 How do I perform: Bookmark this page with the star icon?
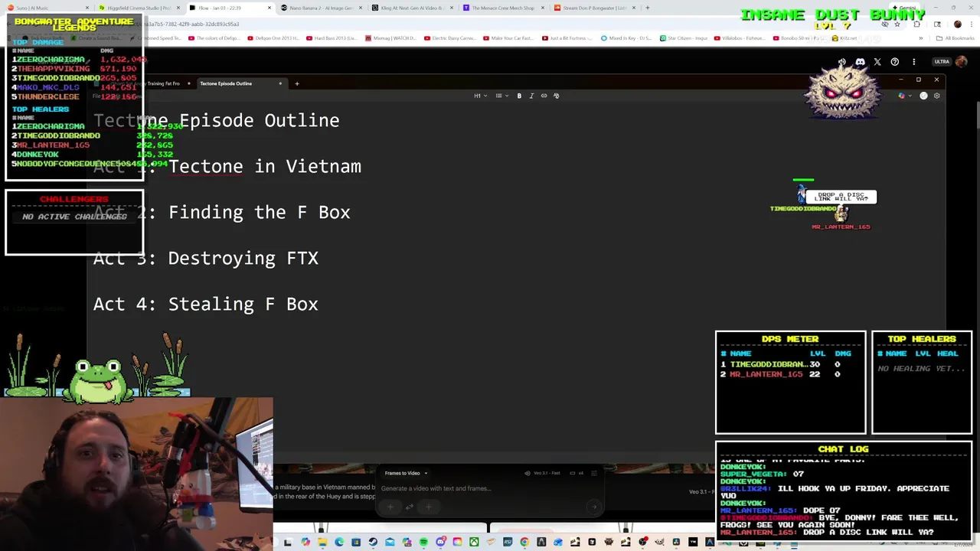(x=897, y=24)
